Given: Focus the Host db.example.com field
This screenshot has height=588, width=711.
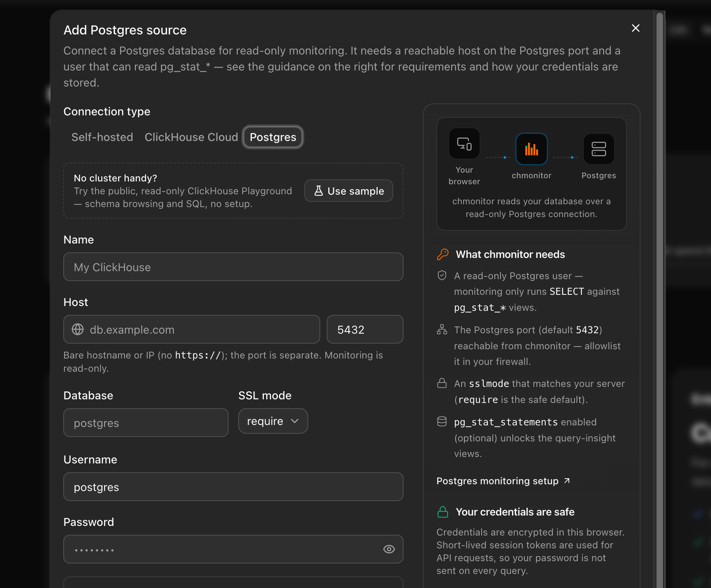Looking at the screenshot, I should (x=192, y=330).
